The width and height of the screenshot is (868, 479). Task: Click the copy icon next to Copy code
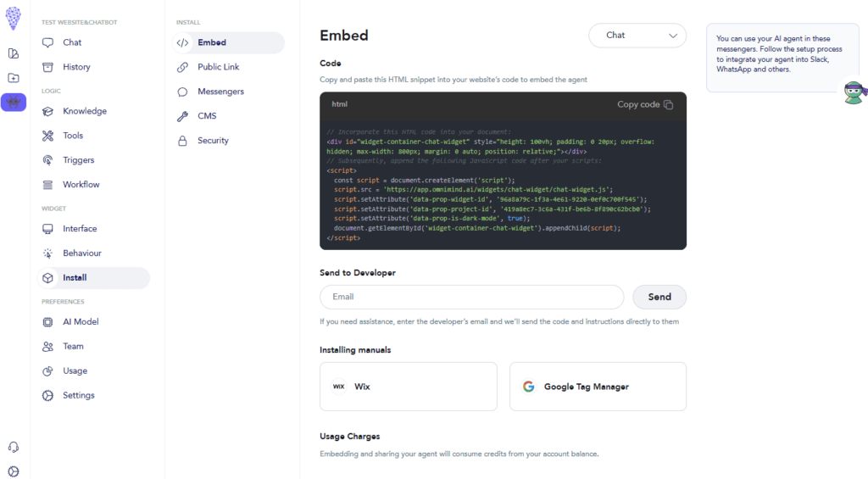(668, 104)
